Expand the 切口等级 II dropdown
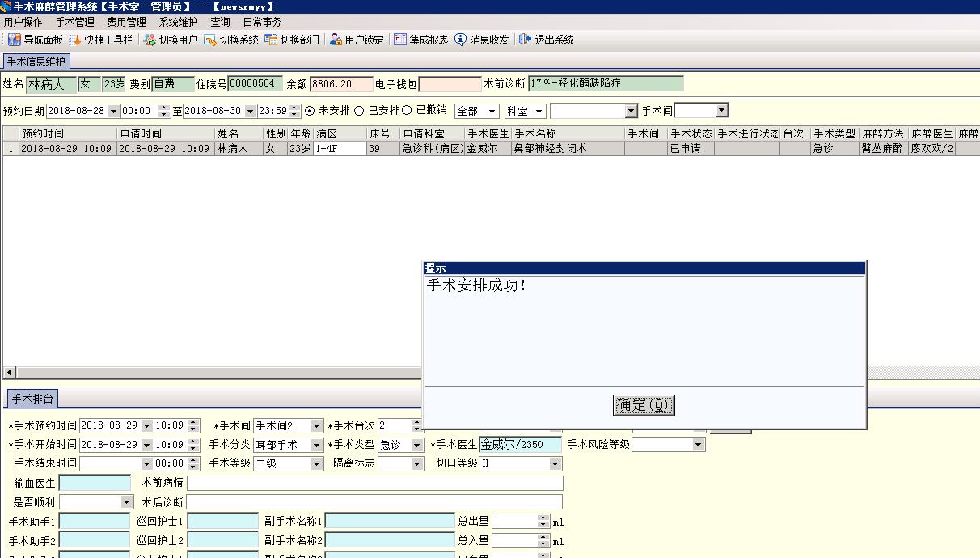 click(x=555, y=464)
